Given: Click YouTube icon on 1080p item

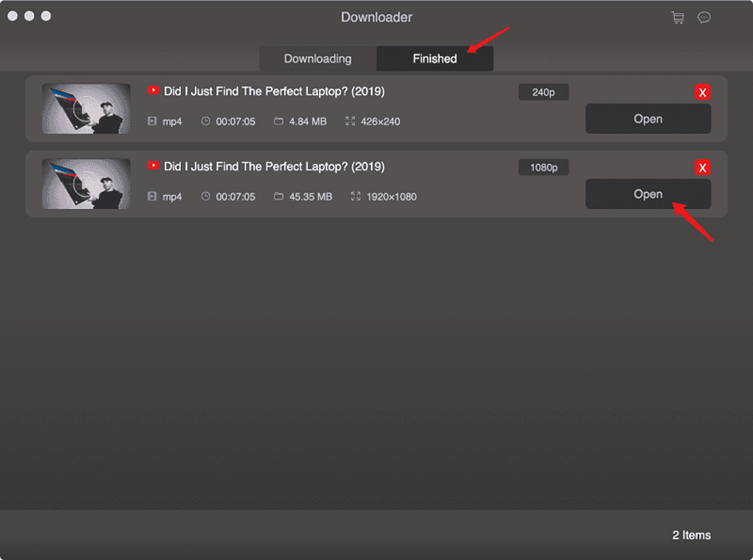Looking at the screenshot, I should coord(154,165).
